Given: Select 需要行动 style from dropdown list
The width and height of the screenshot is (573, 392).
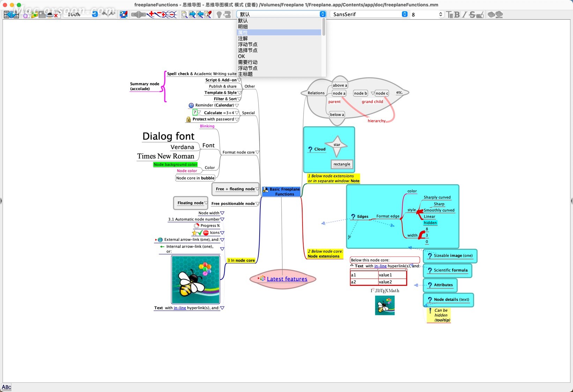Looking at the screenshot, I should (x=279, y=62).
